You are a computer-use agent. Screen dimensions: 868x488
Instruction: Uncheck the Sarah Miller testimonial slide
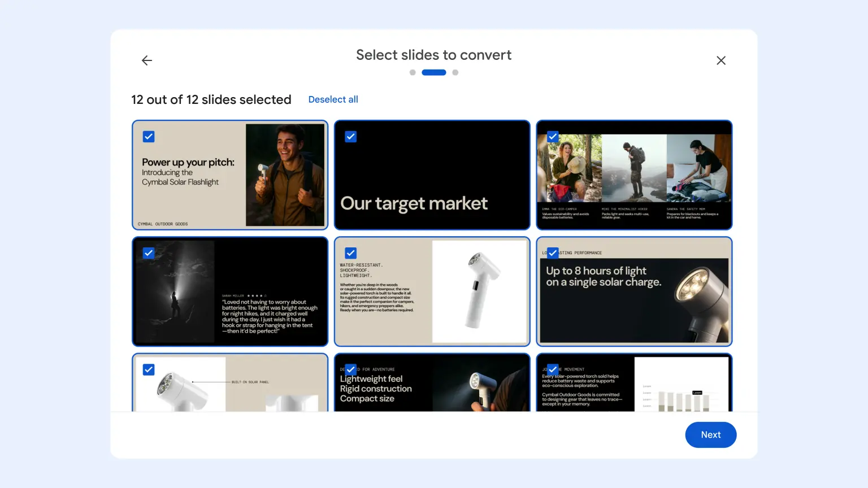[149, 253]
